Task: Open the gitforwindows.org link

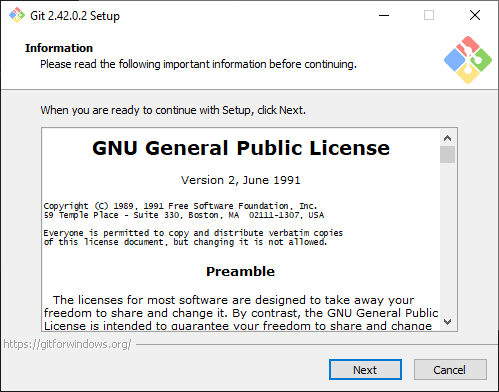Action: click(67, 344)
